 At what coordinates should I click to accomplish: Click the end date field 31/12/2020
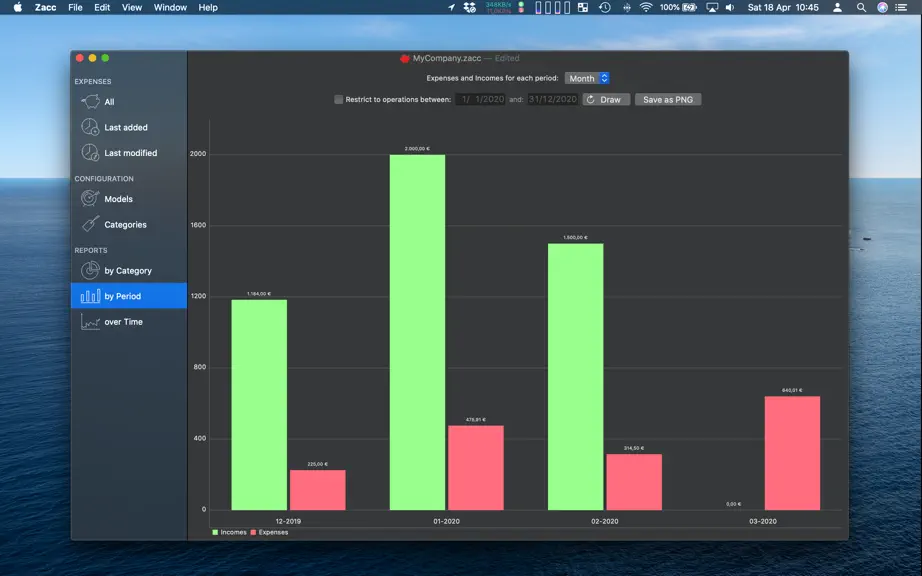pyautogui.click(x=553, y=99)
